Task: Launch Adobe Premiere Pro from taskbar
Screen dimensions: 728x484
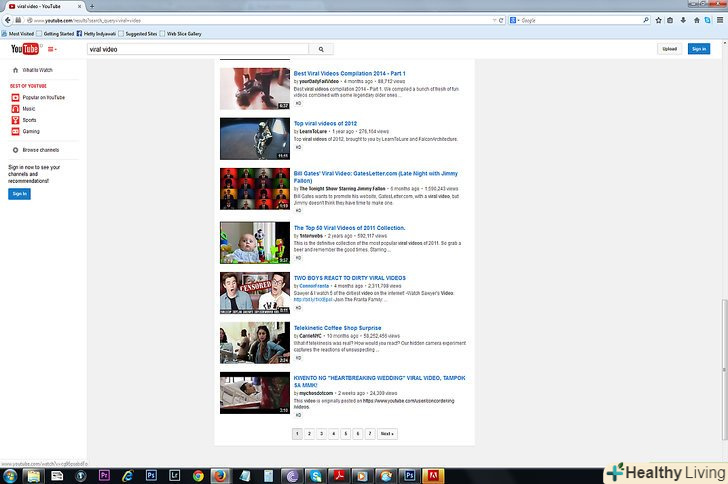Action: pyautogui.click(x=104, y=476)
